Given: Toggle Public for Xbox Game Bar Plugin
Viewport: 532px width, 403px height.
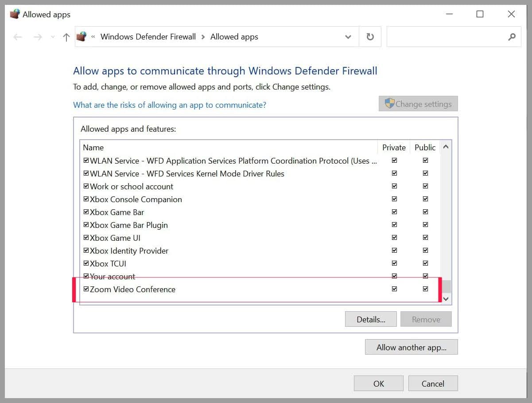Looking at the screenshot, I should coord(425,225).
